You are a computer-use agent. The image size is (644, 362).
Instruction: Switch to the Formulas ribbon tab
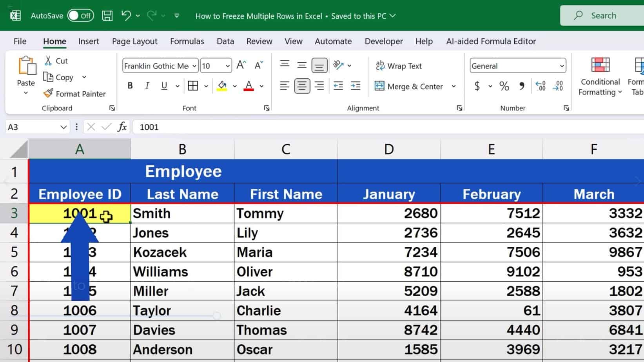(x=187, y=41)
